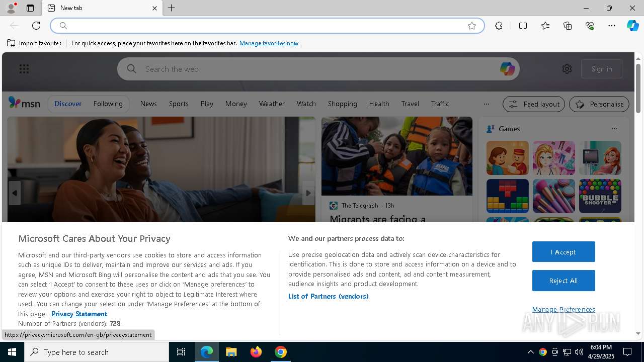Select the Discover tab
This screenshot has width=644, height=362.
click(x=68, y=104)
